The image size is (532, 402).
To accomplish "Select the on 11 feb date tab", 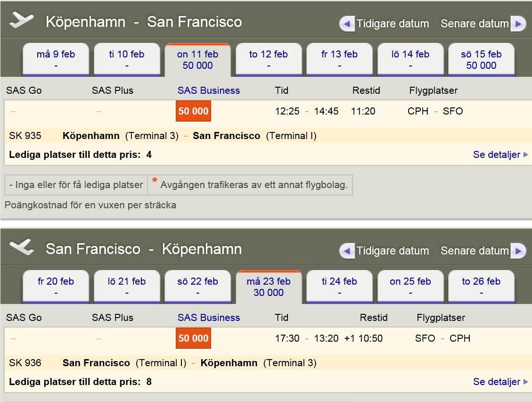I will pyautogui.click(x=197, y=59).
